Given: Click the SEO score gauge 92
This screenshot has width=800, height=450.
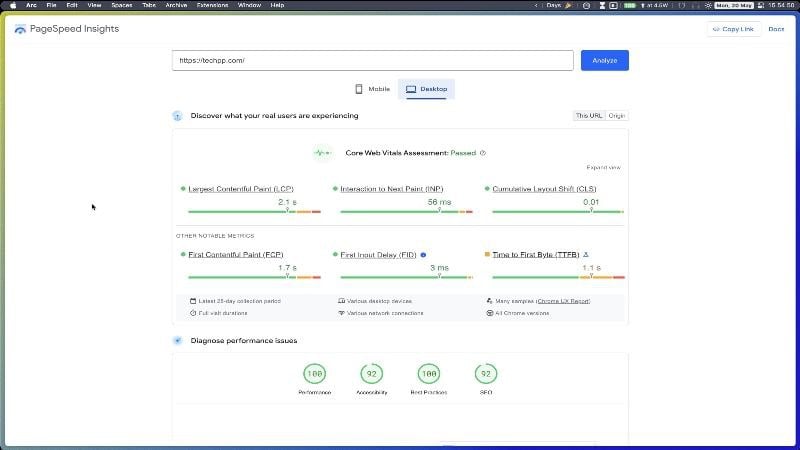Looking at the screenshot, I should [x=486, y=373].
